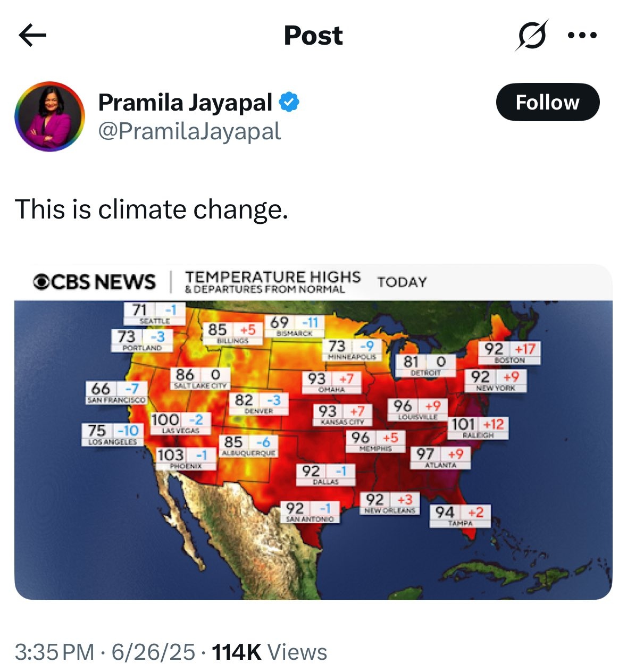Viewport: 627px width, 672px height.
Task: Tap the Raleigh 101 +12 label
Action: coord(478,427)
